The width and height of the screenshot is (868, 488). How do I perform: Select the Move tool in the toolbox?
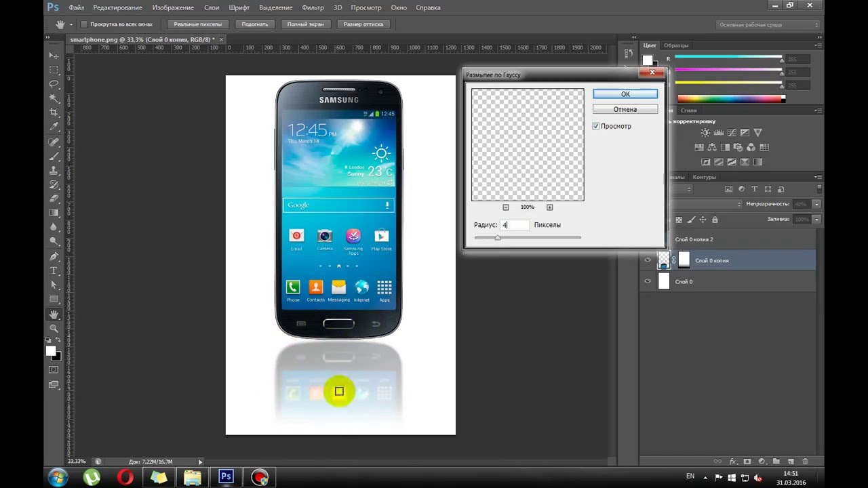[x=54, y=56]
